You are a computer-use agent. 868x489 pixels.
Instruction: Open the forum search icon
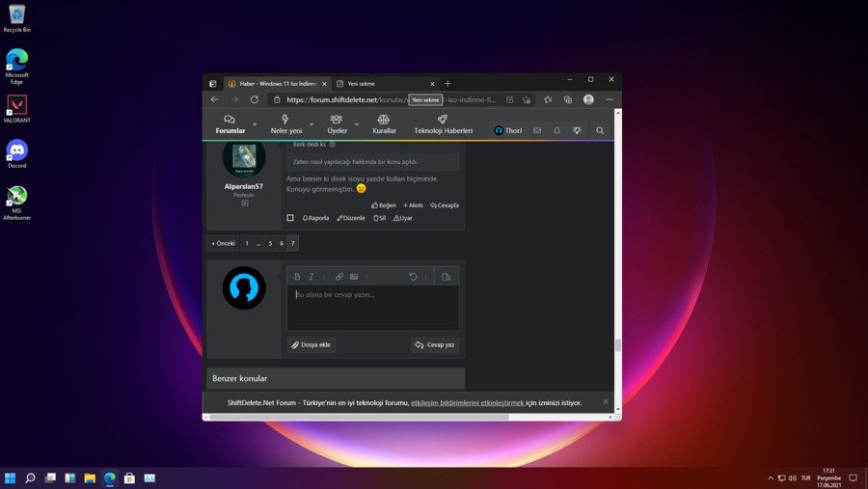click(x=600, y=130)
